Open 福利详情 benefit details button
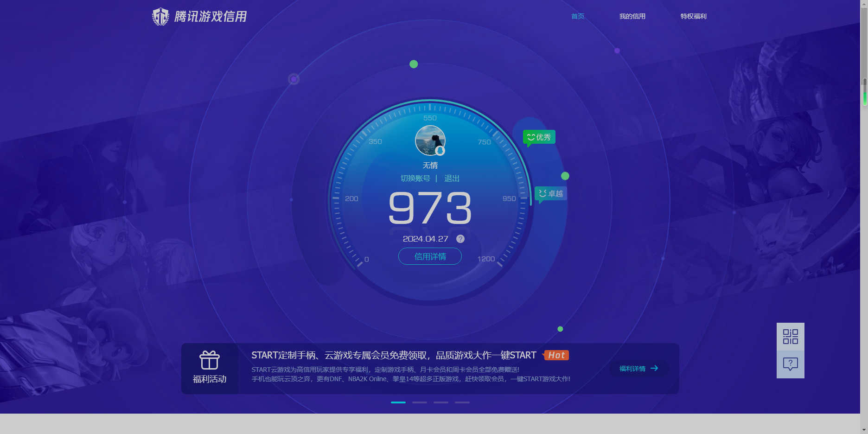The image size is (868, 434). pos(639,369)
